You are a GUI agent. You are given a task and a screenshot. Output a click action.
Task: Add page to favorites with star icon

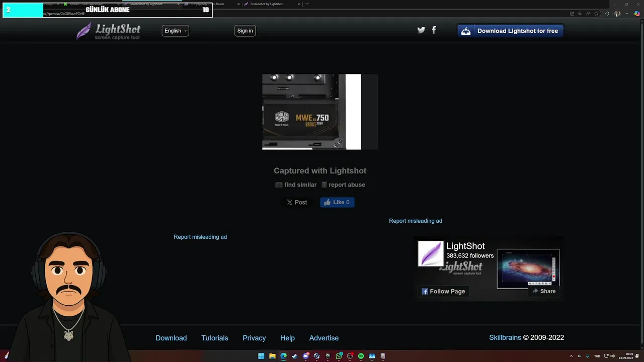click(596, 14)
